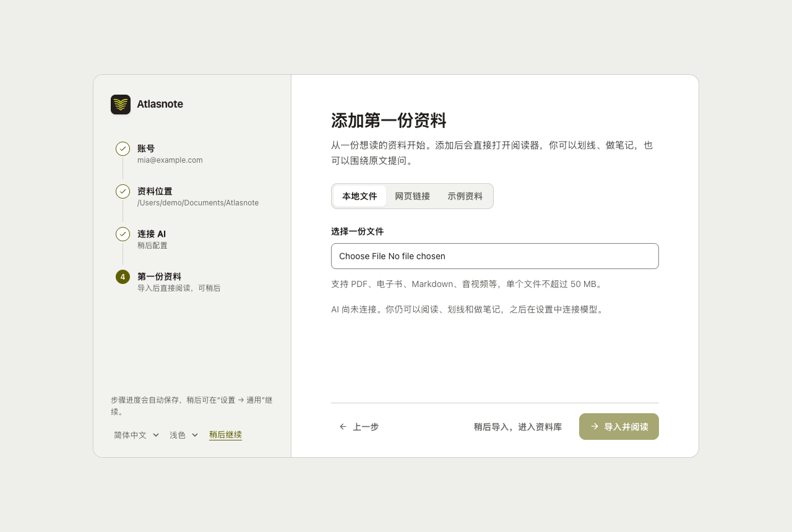Viewport: 792px width, 532px height.
Task: Click the 选择一份文件 label
Action: [357, 231]
